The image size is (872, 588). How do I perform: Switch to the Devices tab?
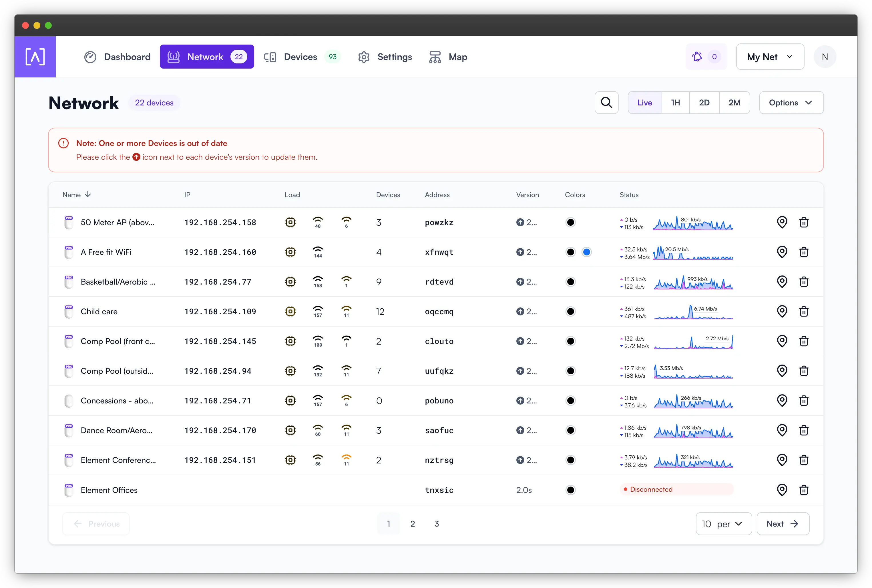click(300, 57)
